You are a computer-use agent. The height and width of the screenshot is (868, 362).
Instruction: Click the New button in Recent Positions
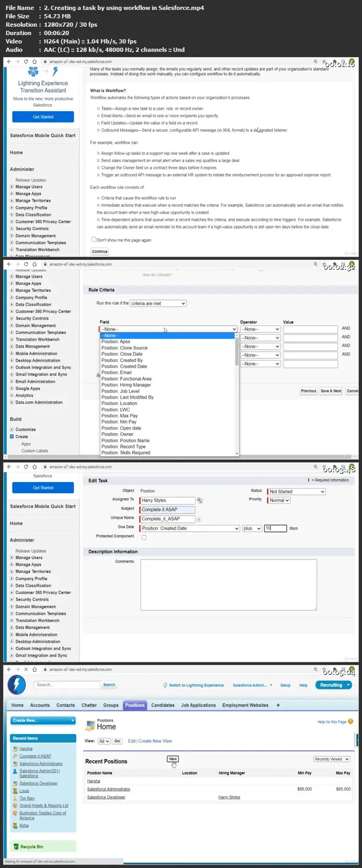(x=173, y=759)
